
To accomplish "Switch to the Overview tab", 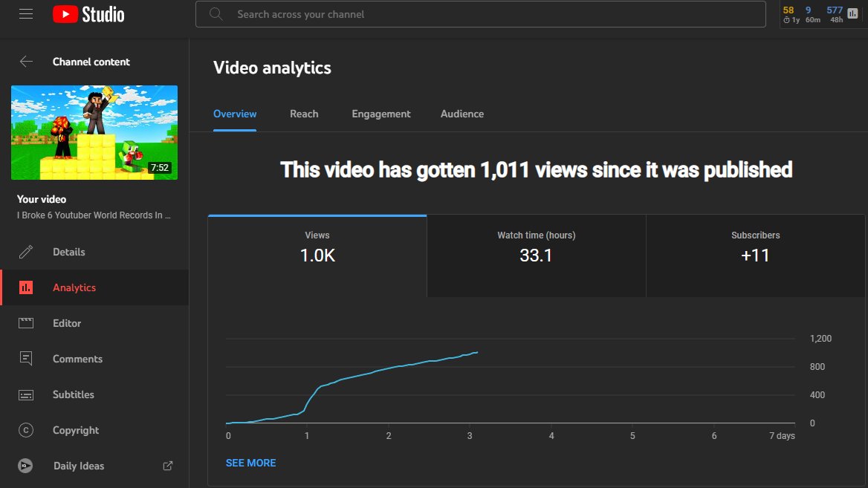I will 235,114.
